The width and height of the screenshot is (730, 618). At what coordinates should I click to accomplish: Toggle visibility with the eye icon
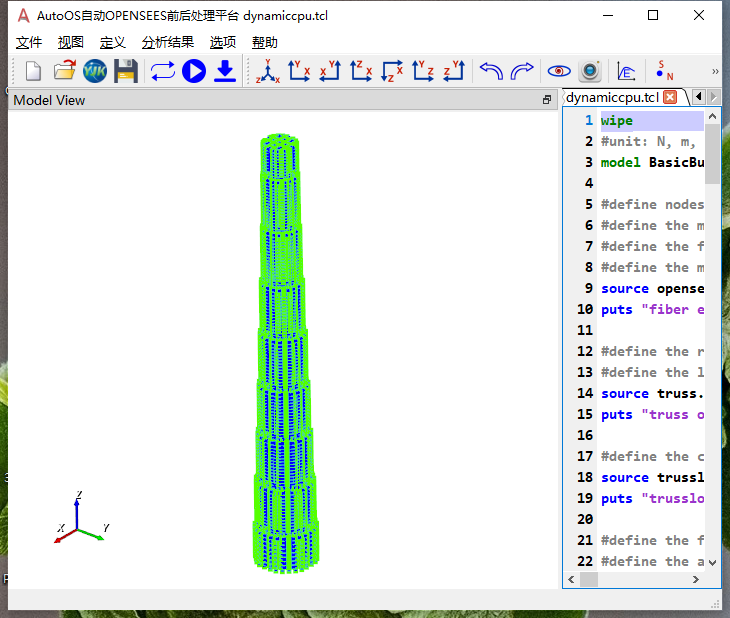[x=559, y=71]
